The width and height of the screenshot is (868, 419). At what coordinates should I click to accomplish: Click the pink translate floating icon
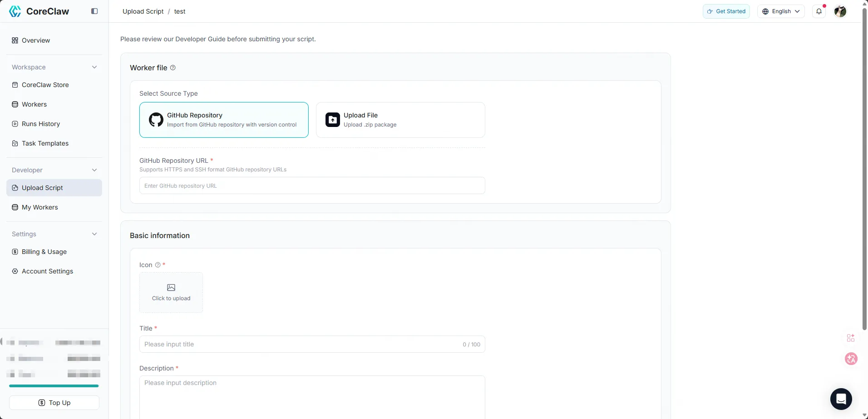[851, 359]
